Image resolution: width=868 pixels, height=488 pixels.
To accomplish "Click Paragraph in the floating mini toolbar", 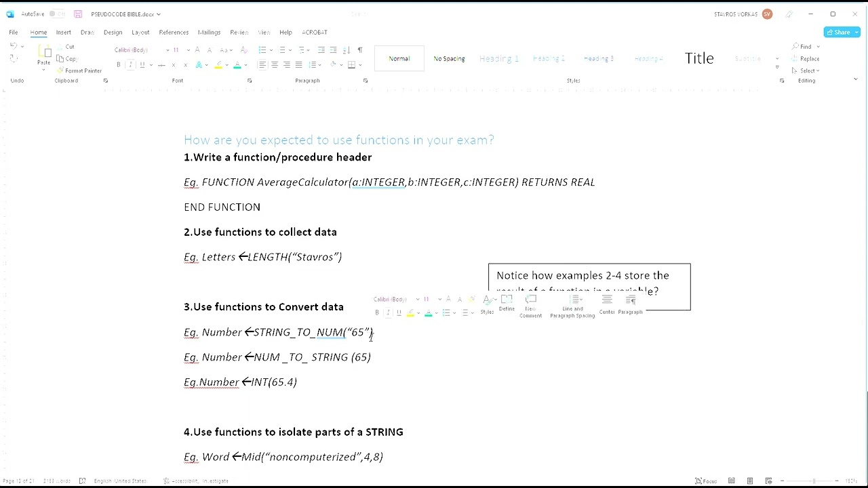I will [x=630, y=304].
